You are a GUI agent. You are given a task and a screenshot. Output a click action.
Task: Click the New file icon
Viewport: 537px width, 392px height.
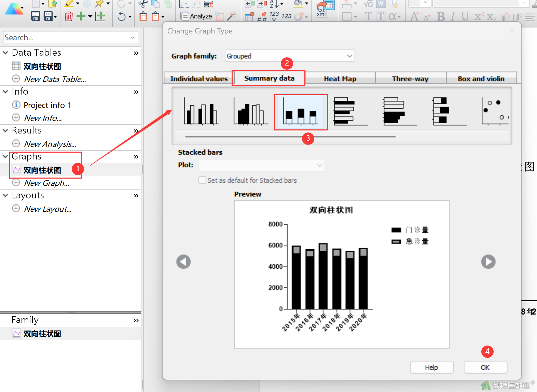(x=36, y=4)
